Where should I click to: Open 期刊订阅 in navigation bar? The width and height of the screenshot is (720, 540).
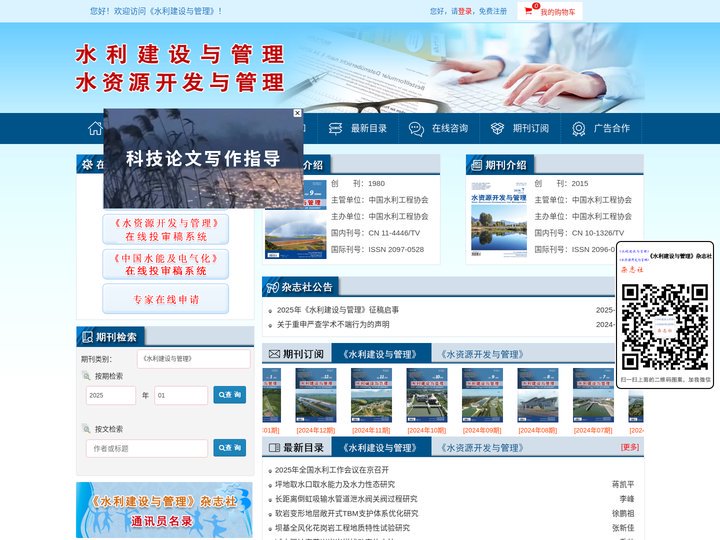click(530, 129)
